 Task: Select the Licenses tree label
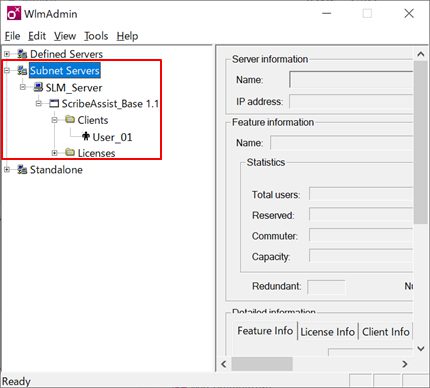[x=96, y=153]
